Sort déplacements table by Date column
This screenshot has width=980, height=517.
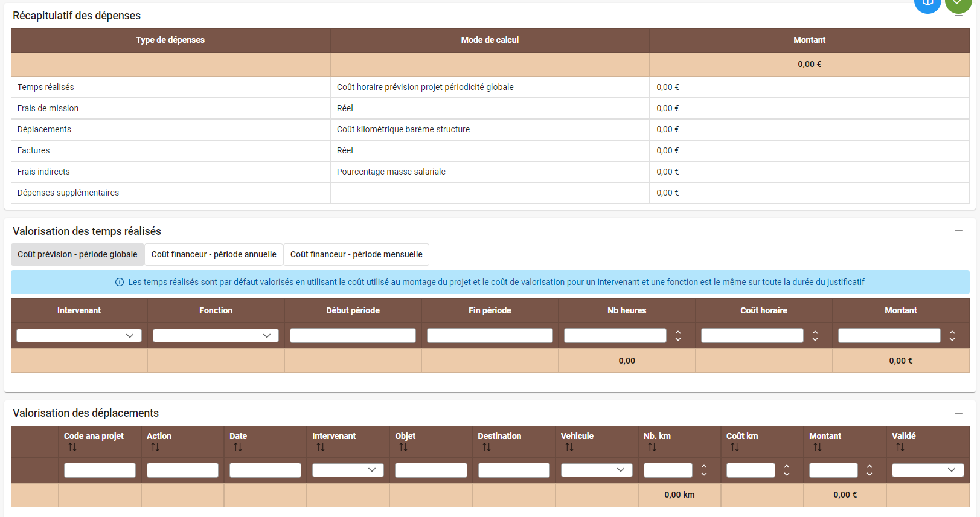click(238, 448)
